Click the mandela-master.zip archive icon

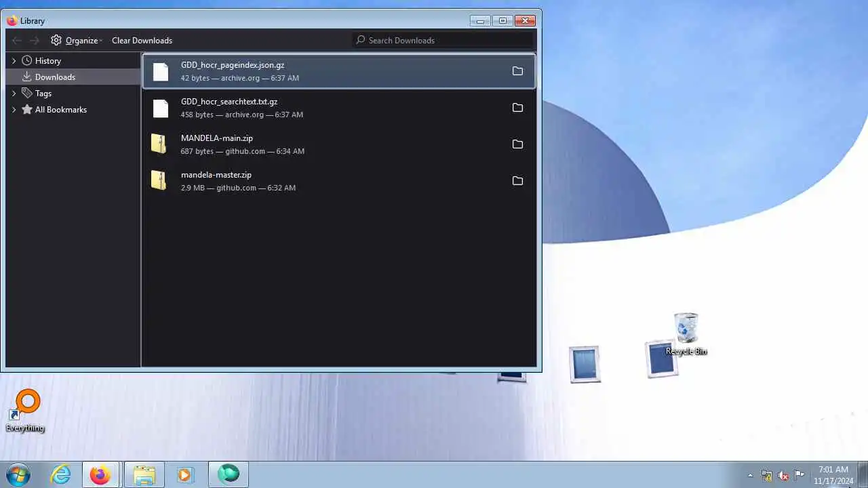(x=159, y=180)
